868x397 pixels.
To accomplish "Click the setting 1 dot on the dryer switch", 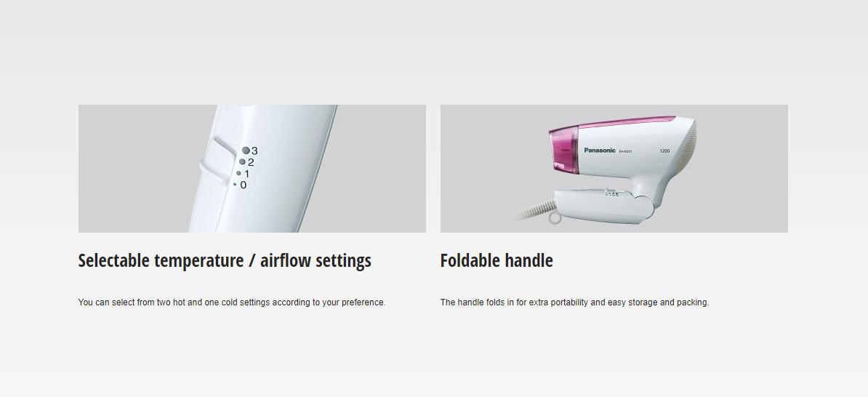I will pos(238,173).
